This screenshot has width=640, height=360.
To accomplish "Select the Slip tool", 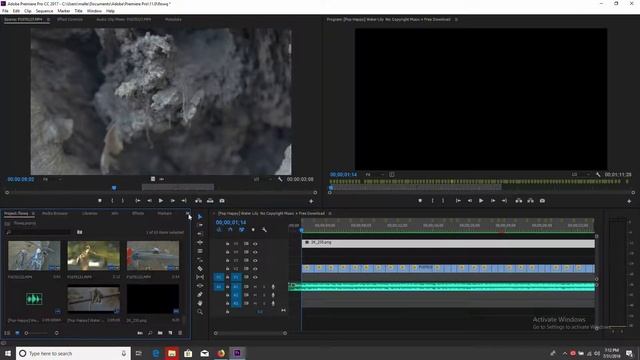I will tap(200, 277).
